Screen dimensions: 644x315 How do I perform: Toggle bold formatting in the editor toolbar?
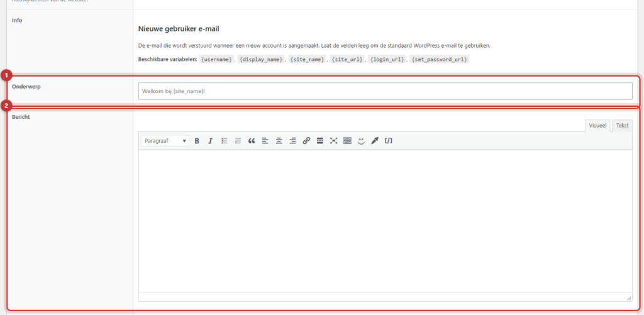coord(197,141)
